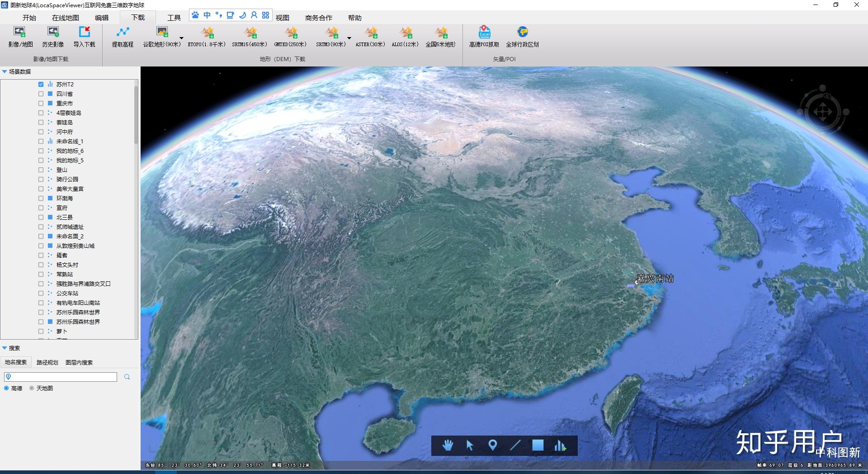Enable the 重庆市 layer checkbox
The image size is (868, 474).
(41, 104)
